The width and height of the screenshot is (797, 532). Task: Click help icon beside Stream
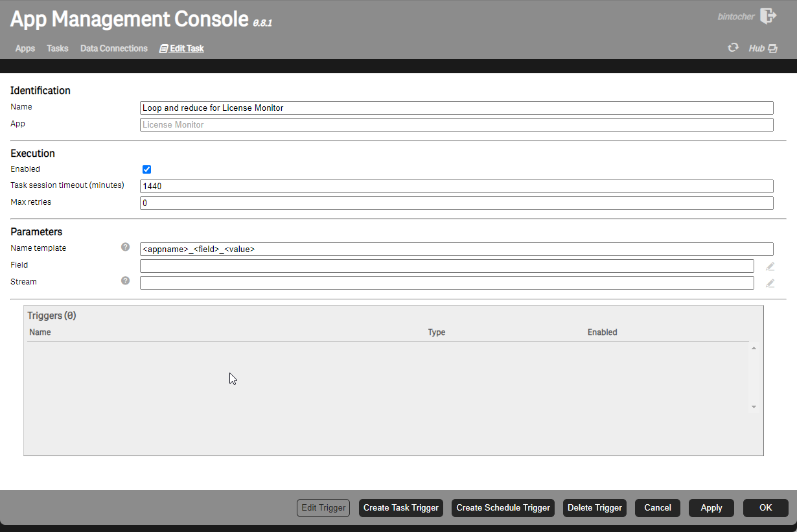point(126,281)
